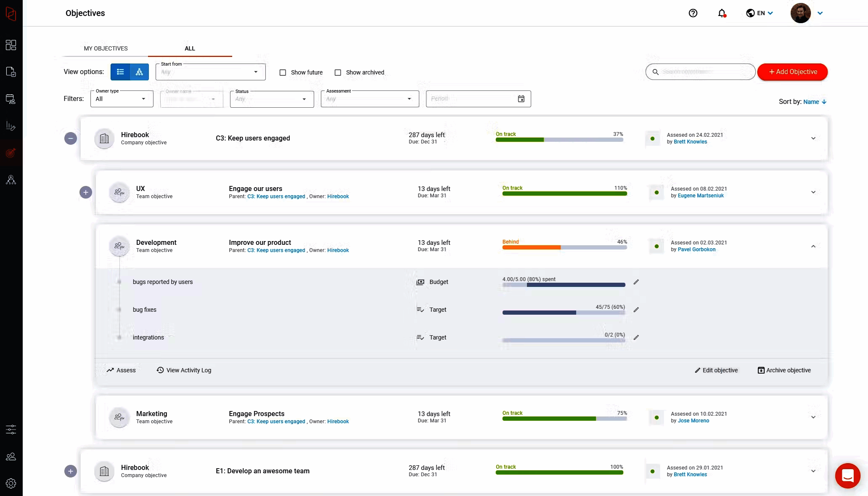868x496 pixels.
Task: Expand the Marketing objective chevron
Action: click(813, 417)
